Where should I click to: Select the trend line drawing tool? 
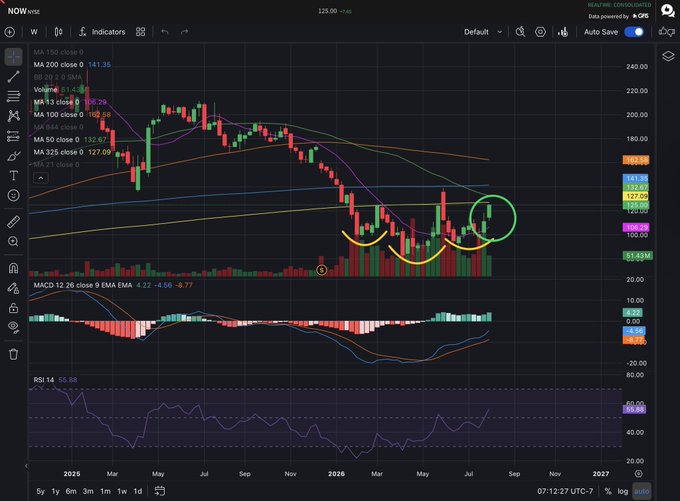tap(13, 76)
